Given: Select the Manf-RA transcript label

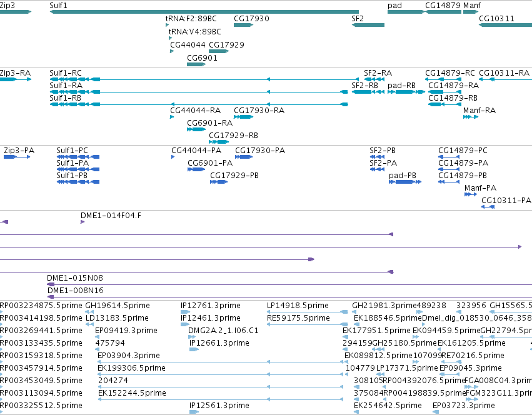Looking at the screenshot, I should pos(479,111).
